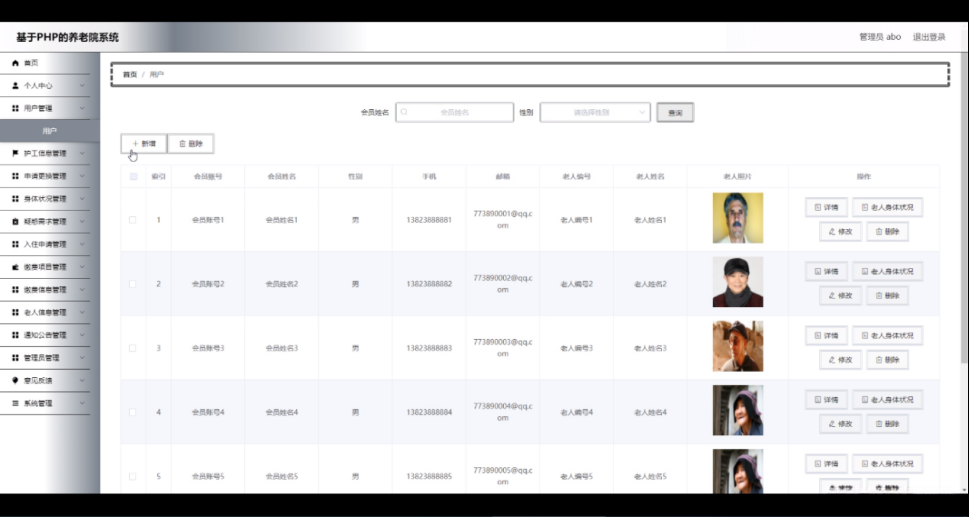This screenshot has width=969, height=517.
Task: Click the person icon for 个人中心
Action: (15, 86)
